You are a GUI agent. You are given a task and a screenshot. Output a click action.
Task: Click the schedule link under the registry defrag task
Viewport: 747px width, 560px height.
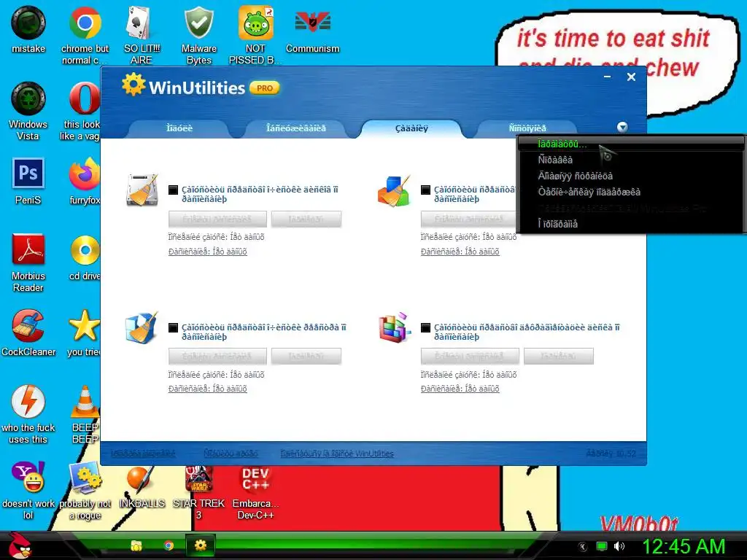[460, 389]
